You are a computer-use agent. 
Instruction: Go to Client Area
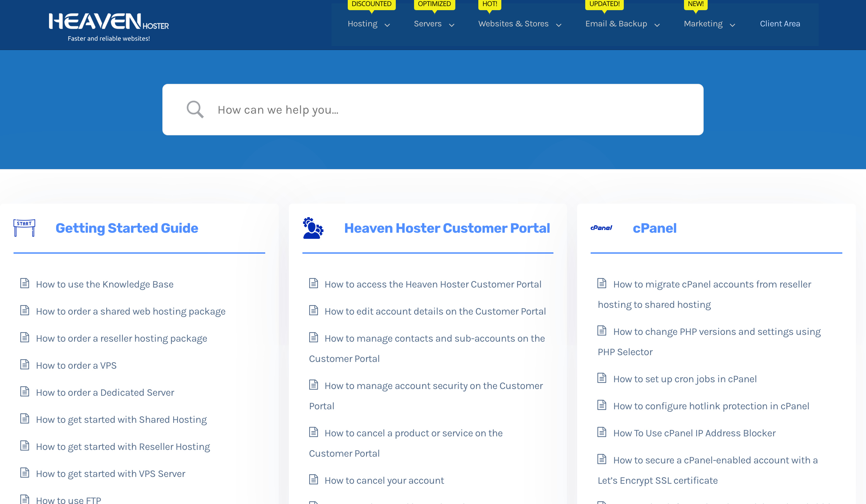click(780, 24)
